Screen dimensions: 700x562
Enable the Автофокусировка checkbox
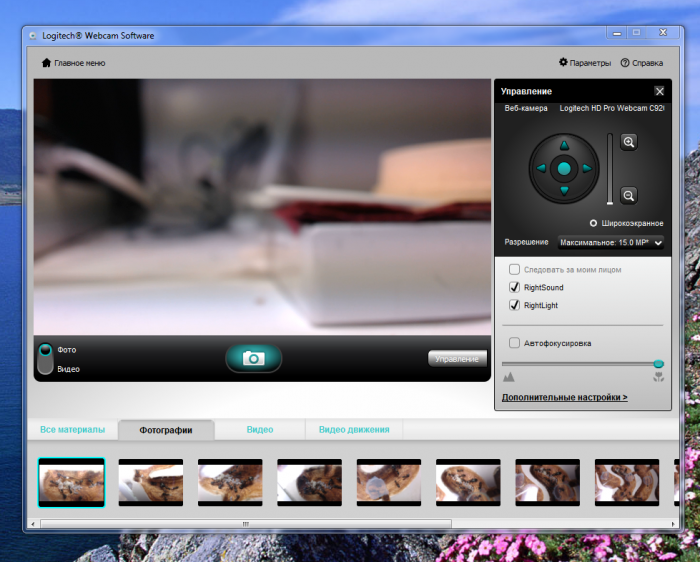515,343
